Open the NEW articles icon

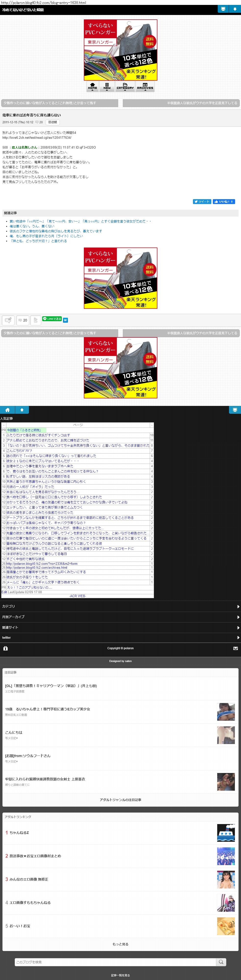pos(107,86)
